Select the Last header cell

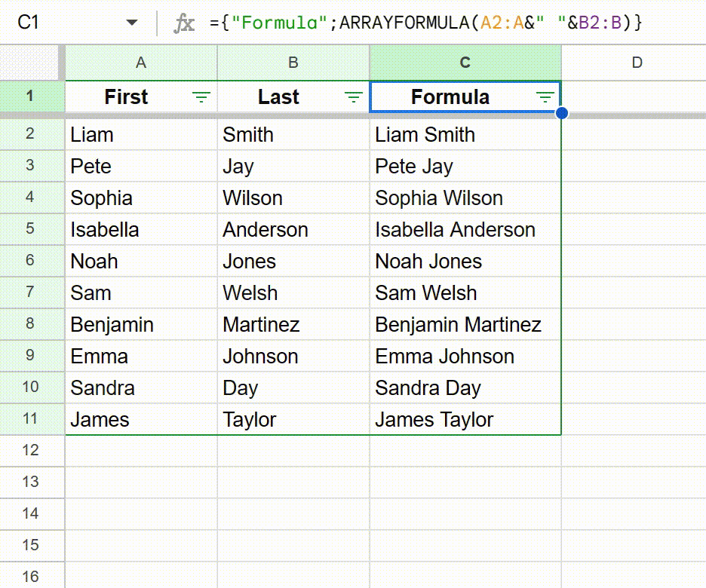(x=293, y=96)
